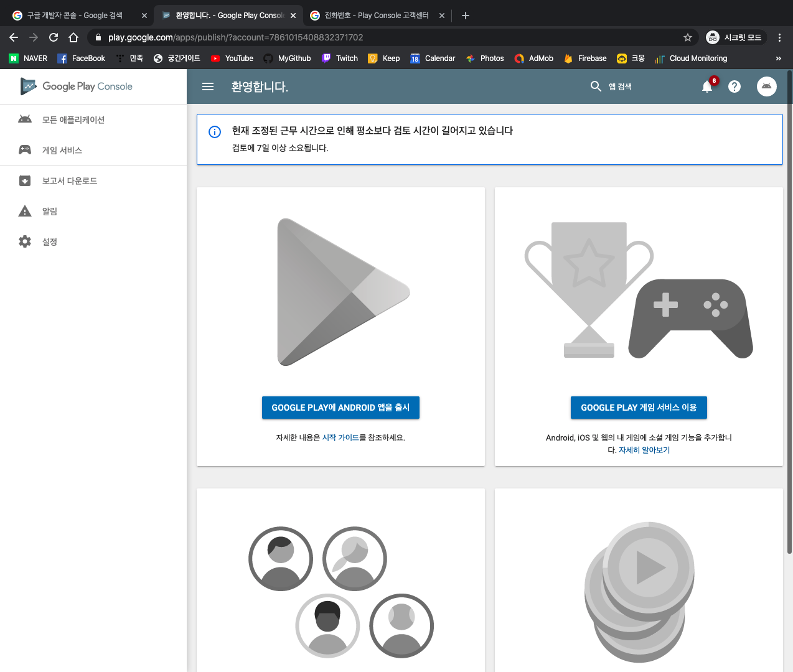Bookmark this page with the star icon
This screenshot has height=672, width=793.
pyautogui.click(x=688, y=37)
